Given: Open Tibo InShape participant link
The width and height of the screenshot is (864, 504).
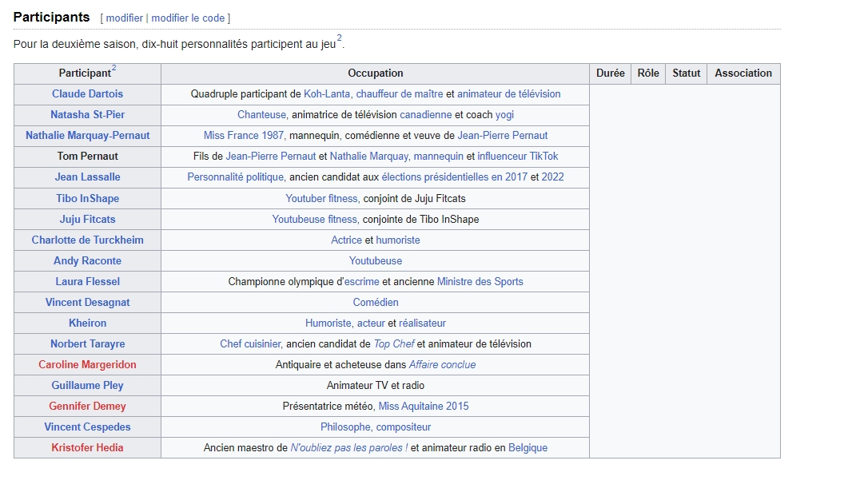Looking at the screenshot, I should click(88, 198).
